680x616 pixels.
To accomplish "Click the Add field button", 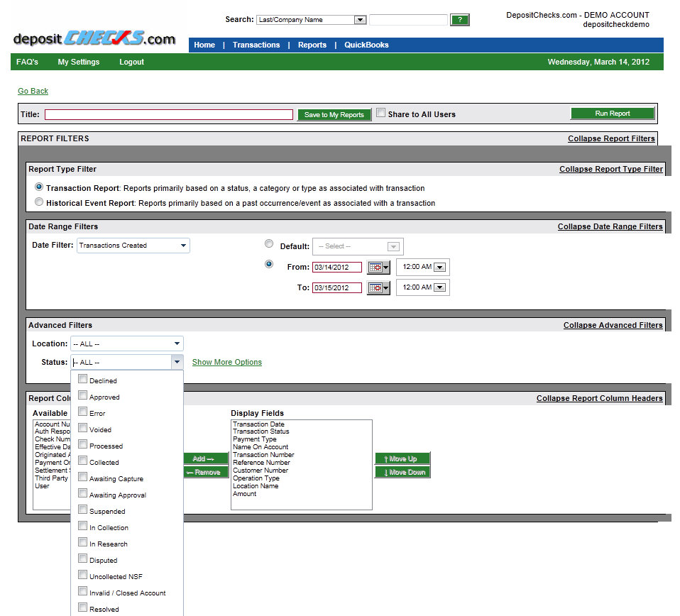I will click(206, 458).
